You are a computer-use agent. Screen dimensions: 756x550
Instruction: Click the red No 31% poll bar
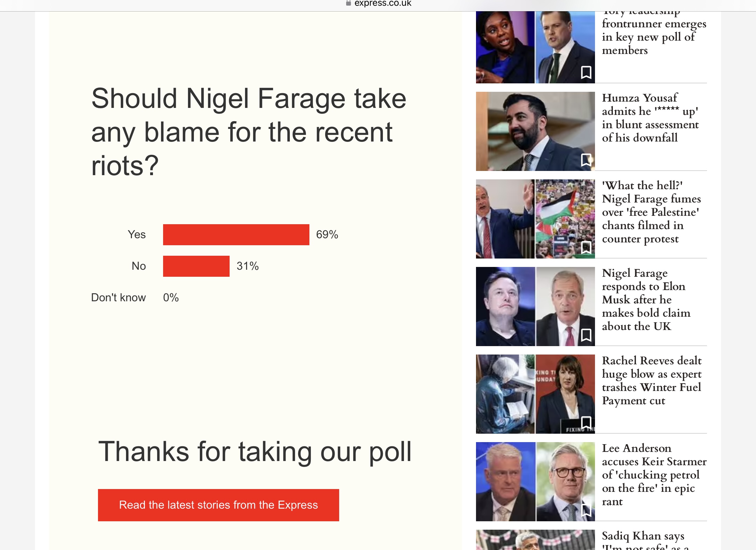[196, 266]
